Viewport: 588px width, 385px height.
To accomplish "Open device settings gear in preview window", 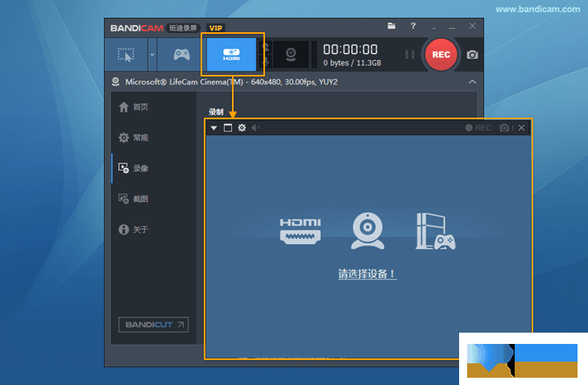I will (242, 128).
